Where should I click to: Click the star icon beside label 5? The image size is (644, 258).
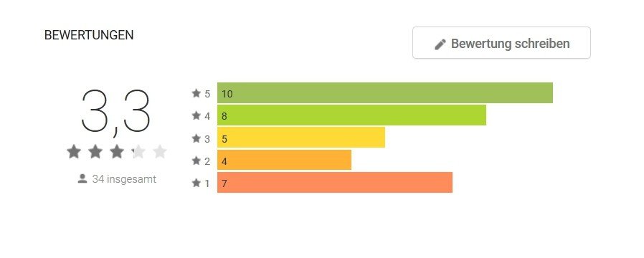pos(196,93)
